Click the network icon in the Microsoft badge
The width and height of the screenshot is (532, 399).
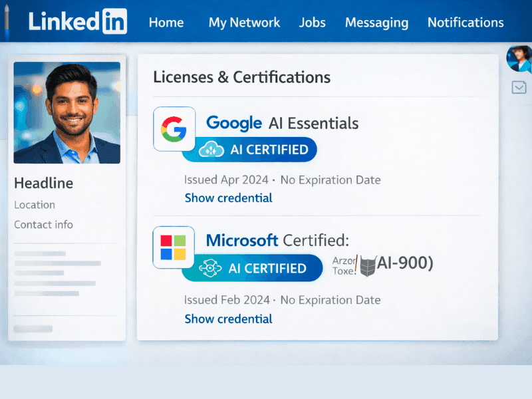click(x=210, y=268)
